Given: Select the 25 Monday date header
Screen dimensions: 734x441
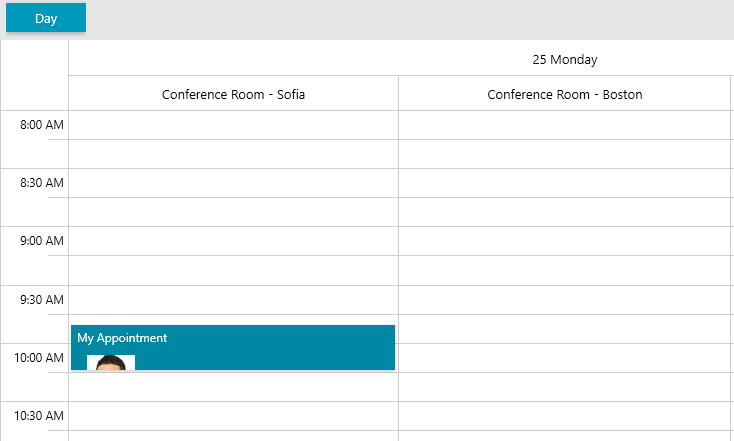Looking at the screenshot, I should point(564,59).
